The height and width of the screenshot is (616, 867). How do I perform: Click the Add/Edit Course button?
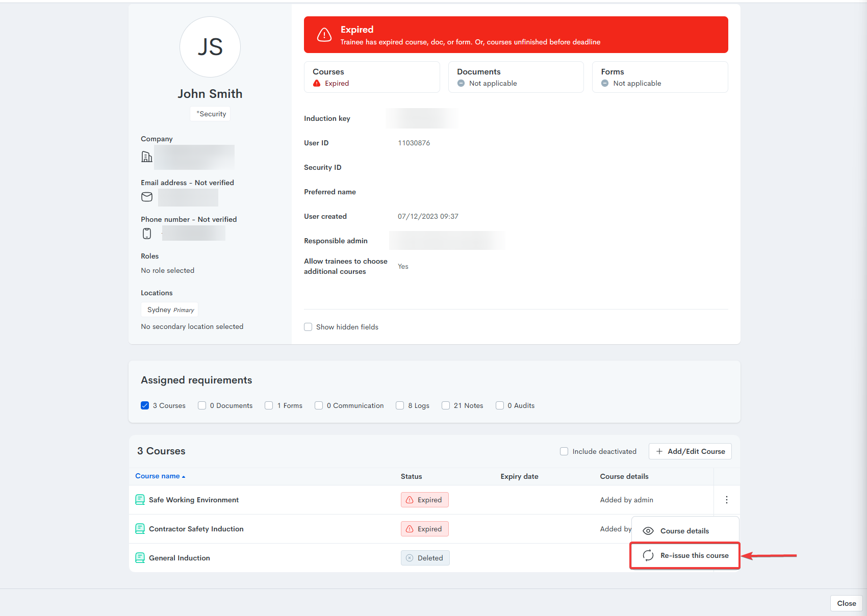[x=690, y=451]
